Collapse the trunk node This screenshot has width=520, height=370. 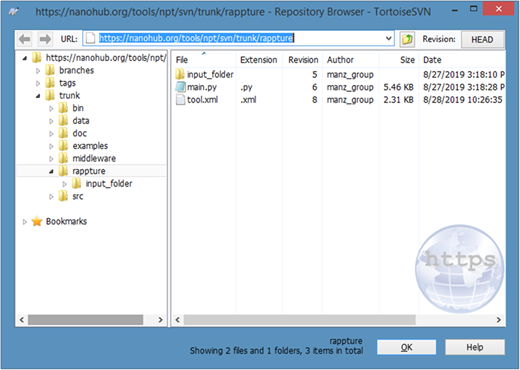click(x=38, y=96)
